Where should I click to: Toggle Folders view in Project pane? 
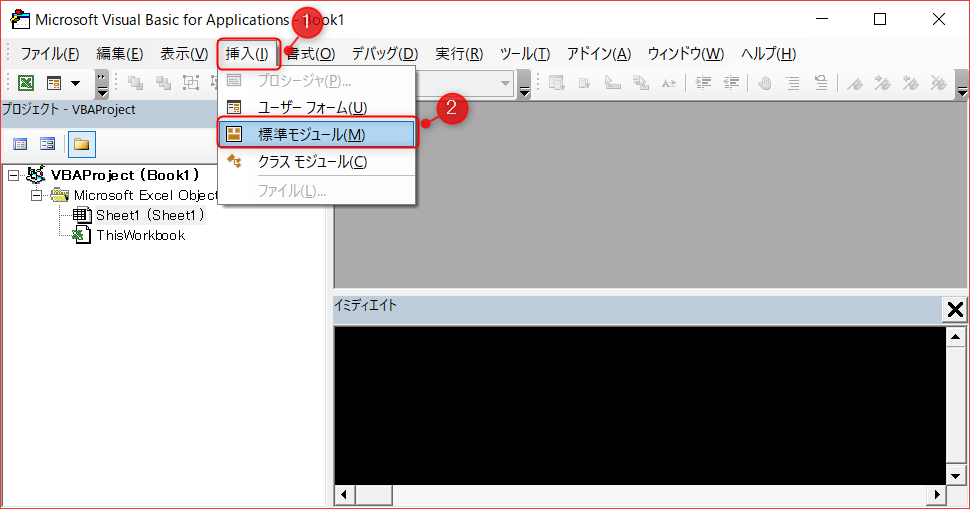pos(82,145)
